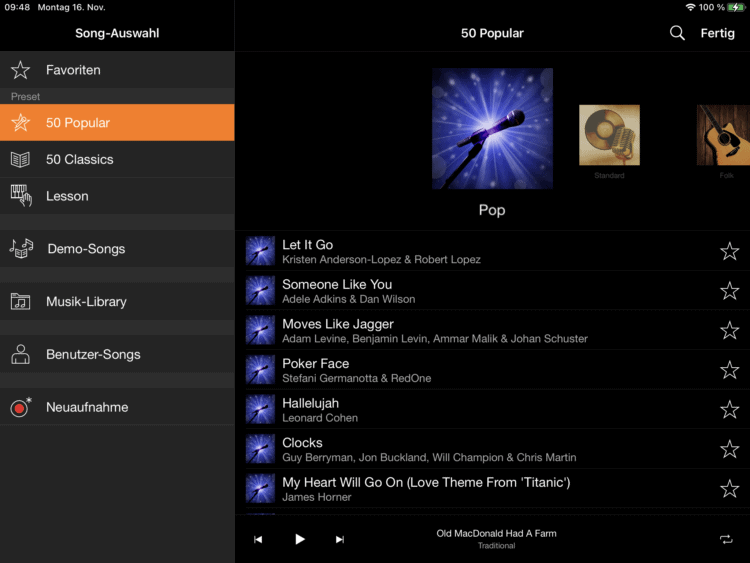The width and height of the screenshot is (750, 563).
Task: Click the Musik-Library folder icon
Action: coord(20,301)
